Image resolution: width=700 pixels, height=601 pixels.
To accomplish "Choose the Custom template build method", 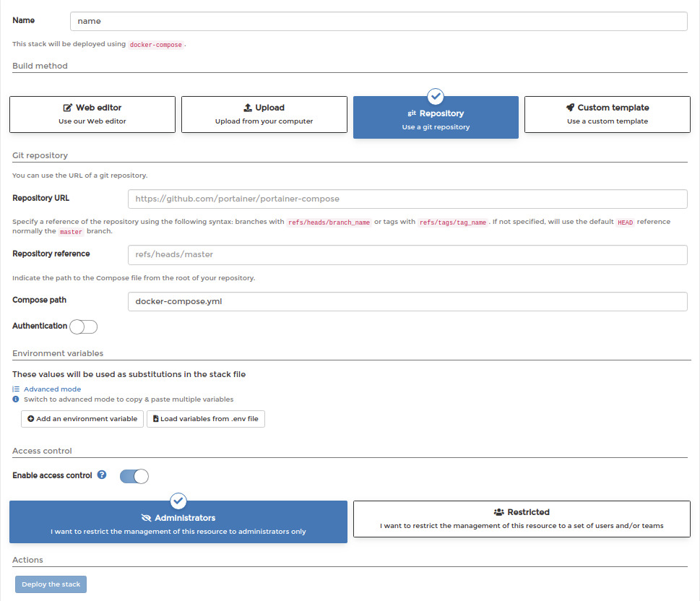I will (608, 114).
